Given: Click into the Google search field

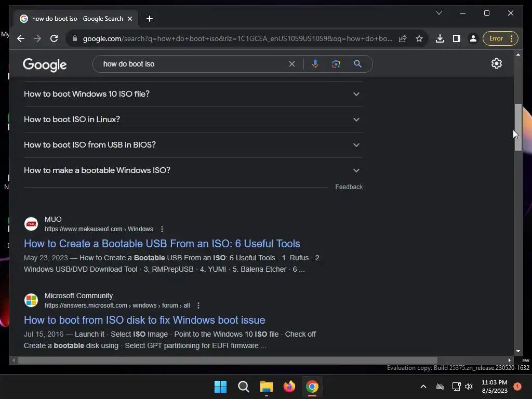Looking at the screenshot, I should (193, 64).
